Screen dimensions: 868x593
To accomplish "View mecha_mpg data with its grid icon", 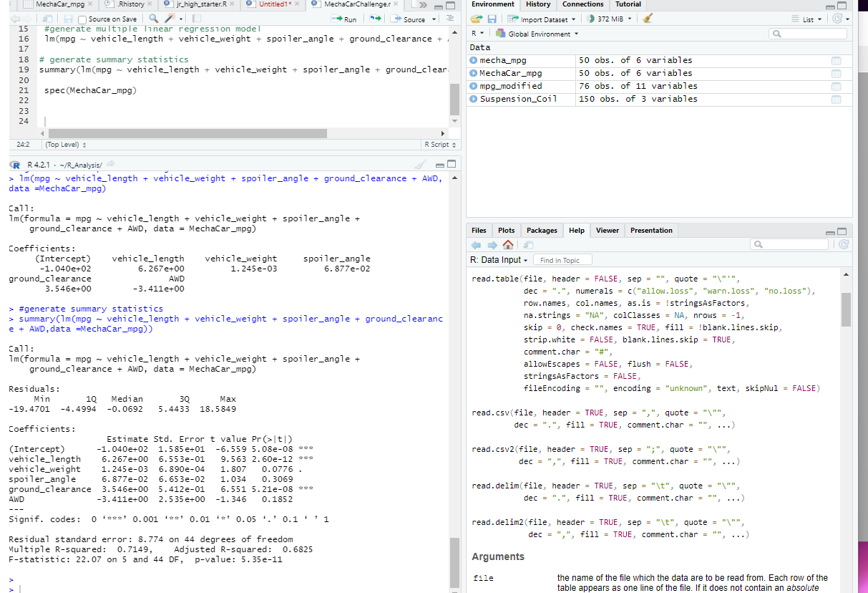I will point(836,60).
